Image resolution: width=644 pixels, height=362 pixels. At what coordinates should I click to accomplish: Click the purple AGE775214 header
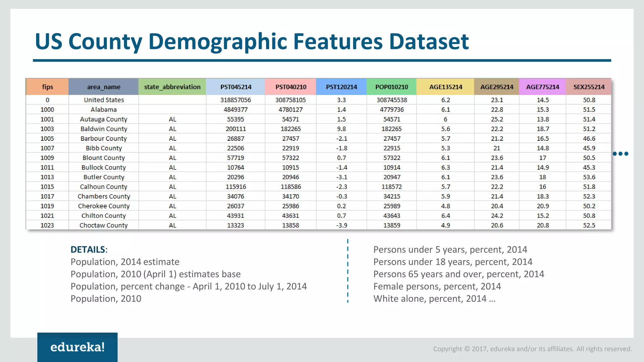pyautogui.click(x=542, y=87)
